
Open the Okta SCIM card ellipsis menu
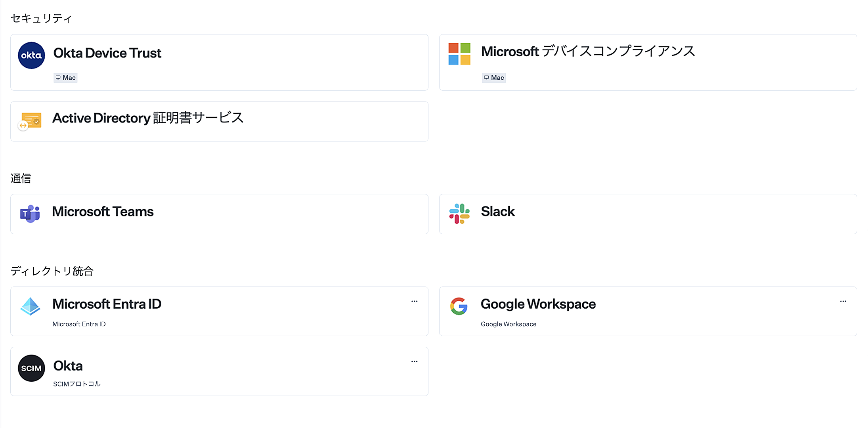[414, 362]
